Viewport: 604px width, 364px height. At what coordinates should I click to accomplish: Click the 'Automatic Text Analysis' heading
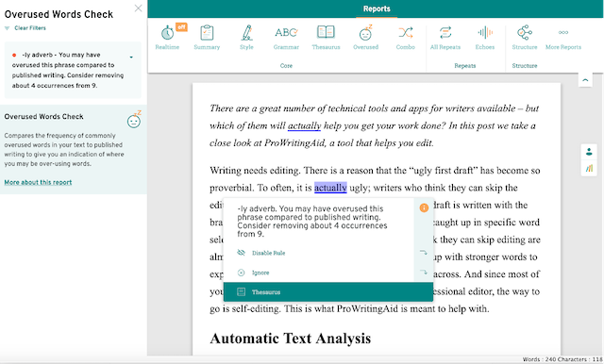click(x=291, y=339)
